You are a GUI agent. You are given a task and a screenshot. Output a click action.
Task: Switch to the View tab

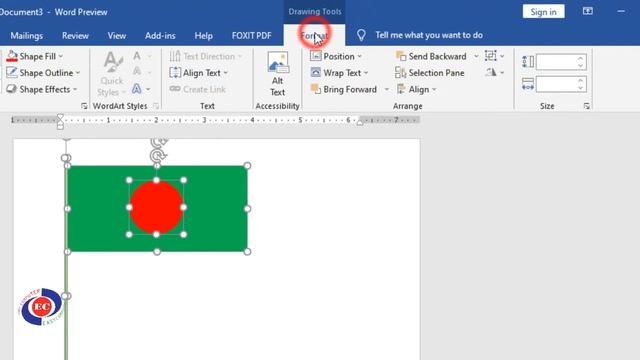point(117,36)
